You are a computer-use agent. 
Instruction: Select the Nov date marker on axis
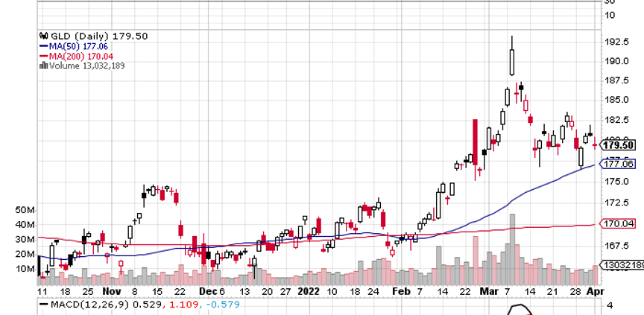[x=111, y=292]
